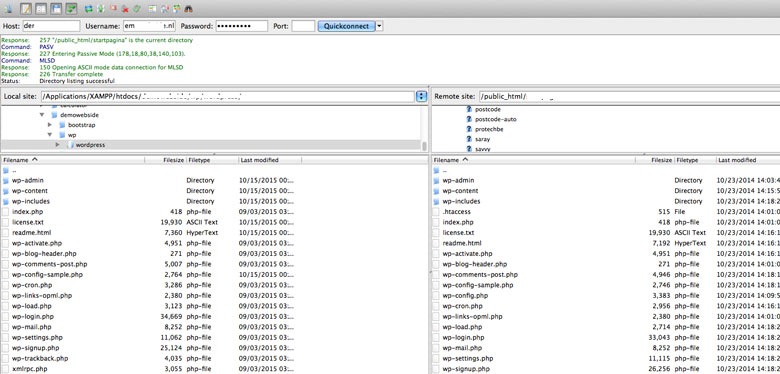The width and height of the screenshot is (780, 374).
Task: Sort remote files by Last modified column
Action: point(748,160)
